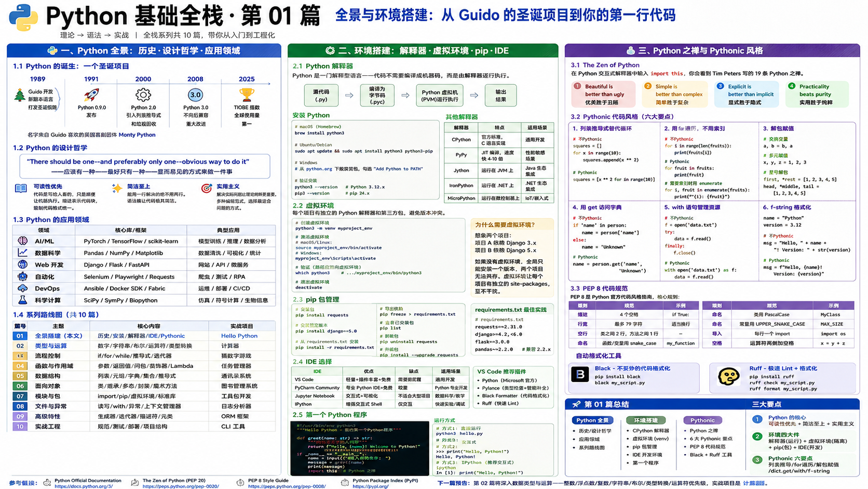Open the https://docs.python.org/3/ link

[84, 486]
